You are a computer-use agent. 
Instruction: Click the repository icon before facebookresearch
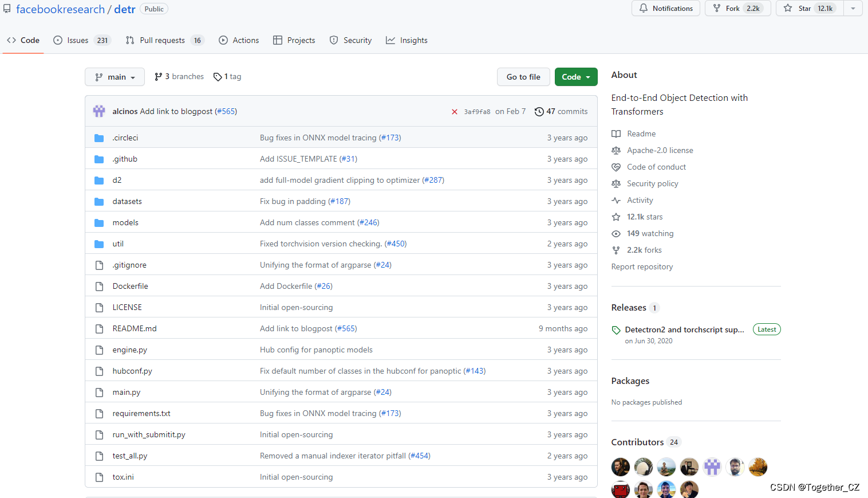pos(7,9)
